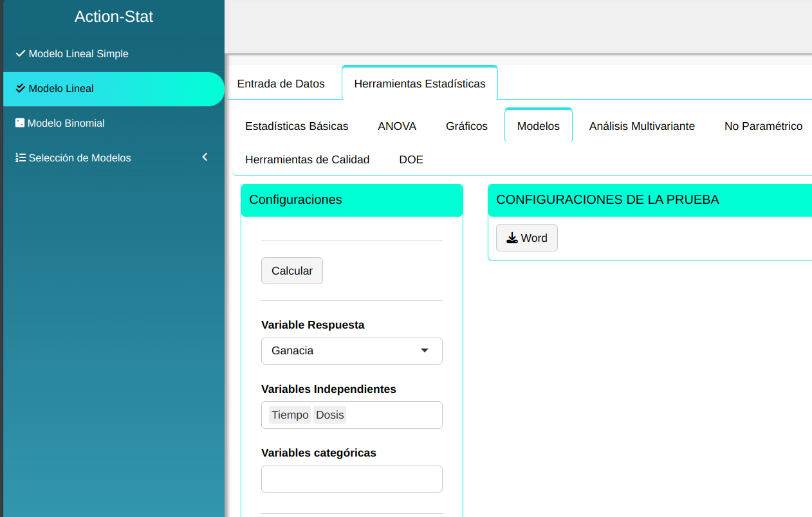Open the Estadísticas Básicas tab

(297, 126)
